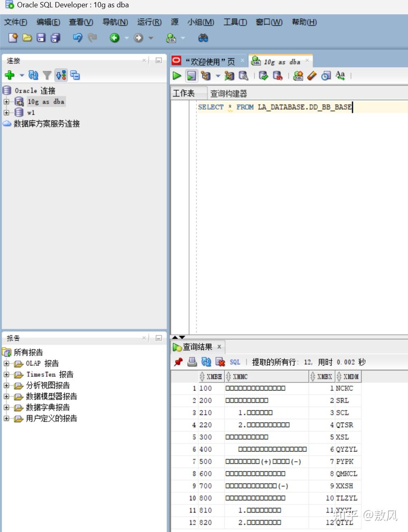Open dropdown next to main SQL Worksheet icon
This screenshot has height=532, width=408.
[x=183, y=38]
